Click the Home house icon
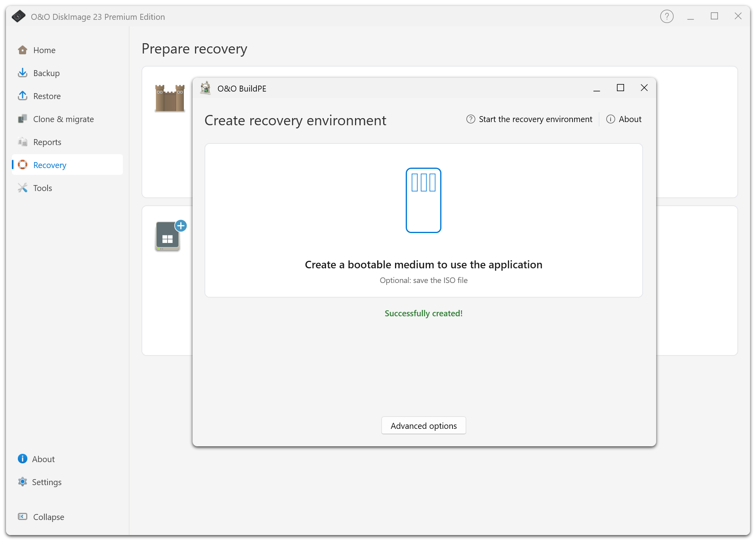This screenshot has width=756, height=541. 23,50
